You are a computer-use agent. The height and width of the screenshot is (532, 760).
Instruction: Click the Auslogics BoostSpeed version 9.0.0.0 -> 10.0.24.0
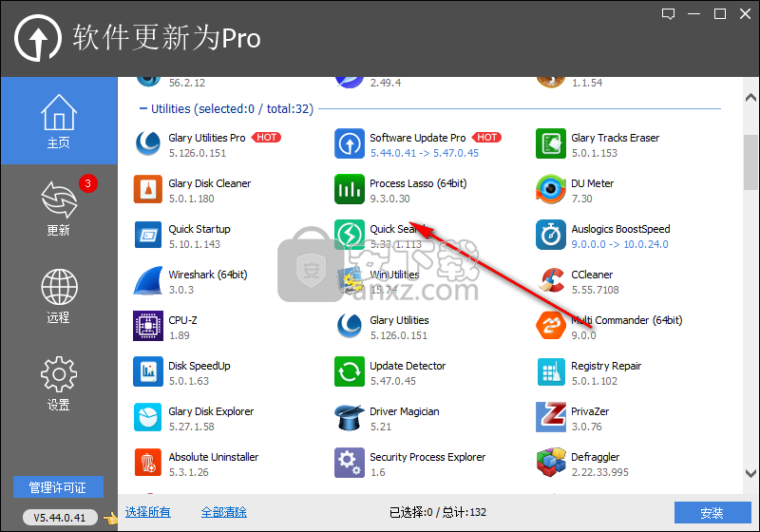tap(619, 244)
